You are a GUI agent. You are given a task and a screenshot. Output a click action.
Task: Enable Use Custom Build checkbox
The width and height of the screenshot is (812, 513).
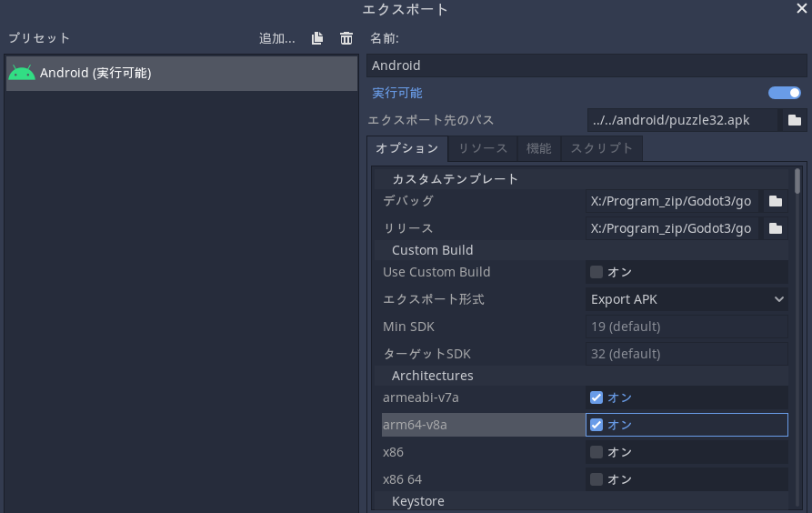[596, 272]
